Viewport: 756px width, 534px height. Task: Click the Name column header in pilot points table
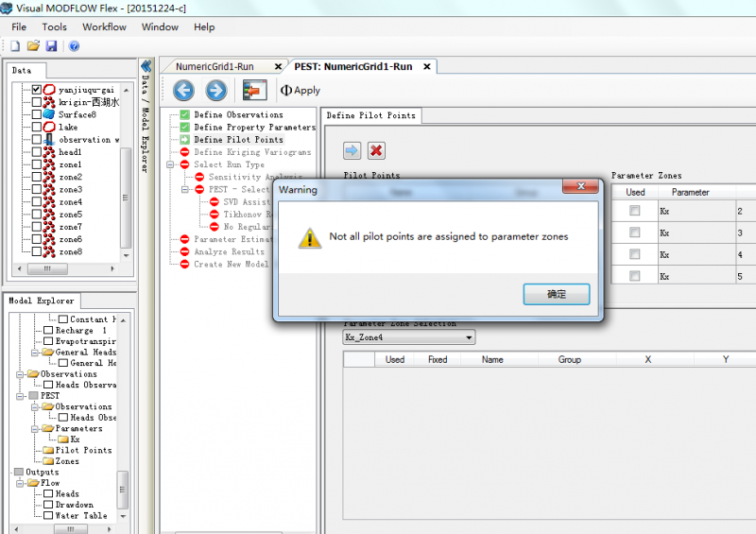pos(492,359)
